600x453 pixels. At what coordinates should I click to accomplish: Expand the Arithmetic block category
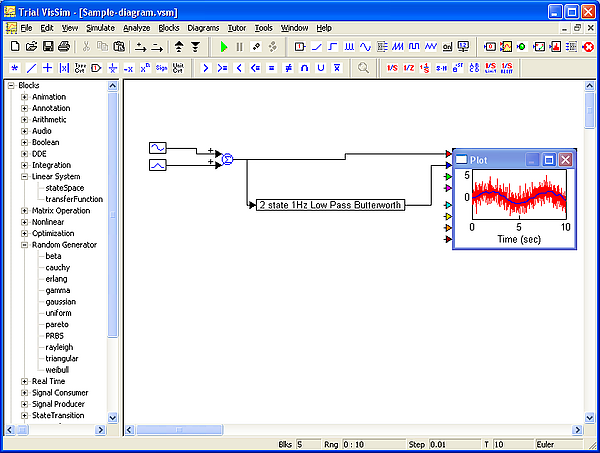(24, 120)
